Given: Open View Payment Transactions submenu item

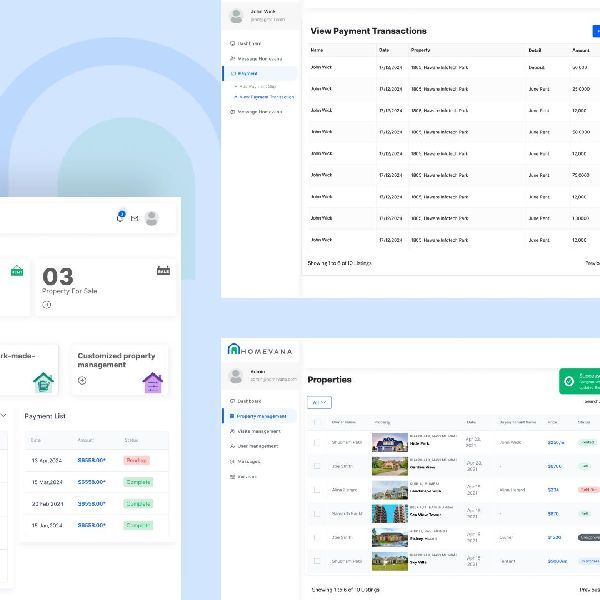Looking at the screenshot, I should (x=266, y=97).
